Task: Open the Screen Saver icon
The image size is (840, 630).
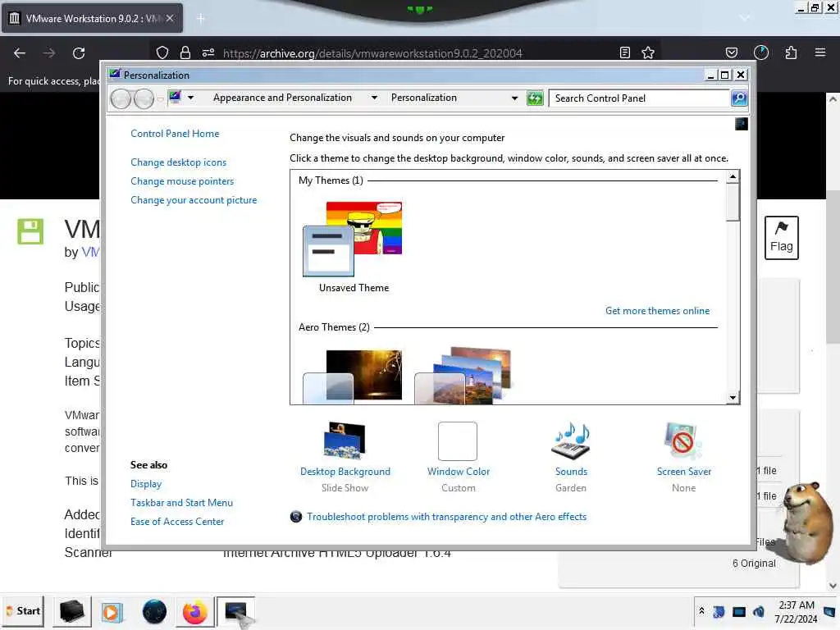Action: coord(682,441)
